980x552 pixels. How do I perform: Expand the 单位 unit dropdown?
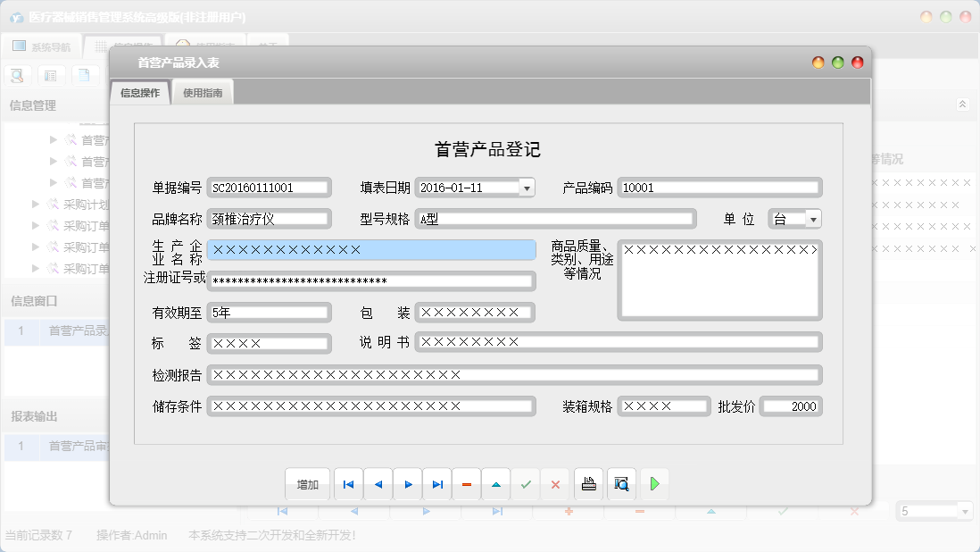pos(813,219)
